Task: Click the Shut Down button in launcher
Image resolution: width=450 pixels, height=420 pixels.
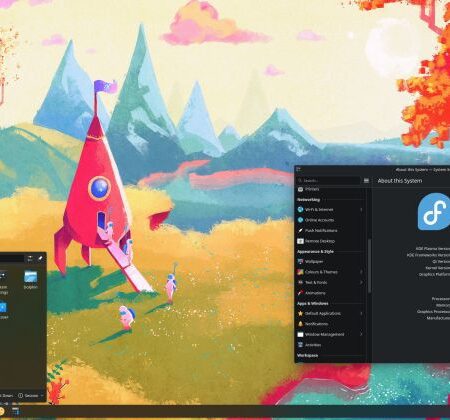Action: click(x=7, y=396)
